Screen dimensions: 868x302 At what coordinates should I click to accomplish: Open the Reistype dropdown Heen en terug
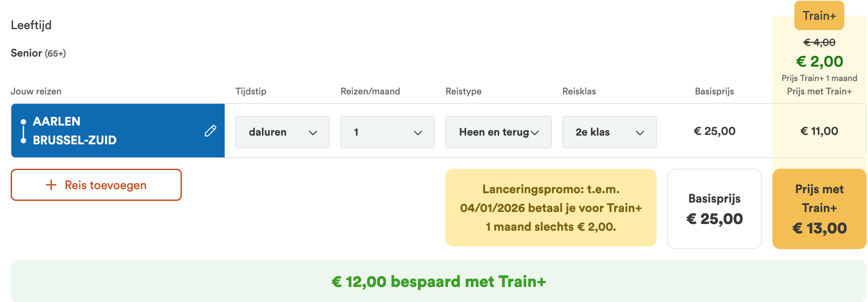[x=498, y=132]
